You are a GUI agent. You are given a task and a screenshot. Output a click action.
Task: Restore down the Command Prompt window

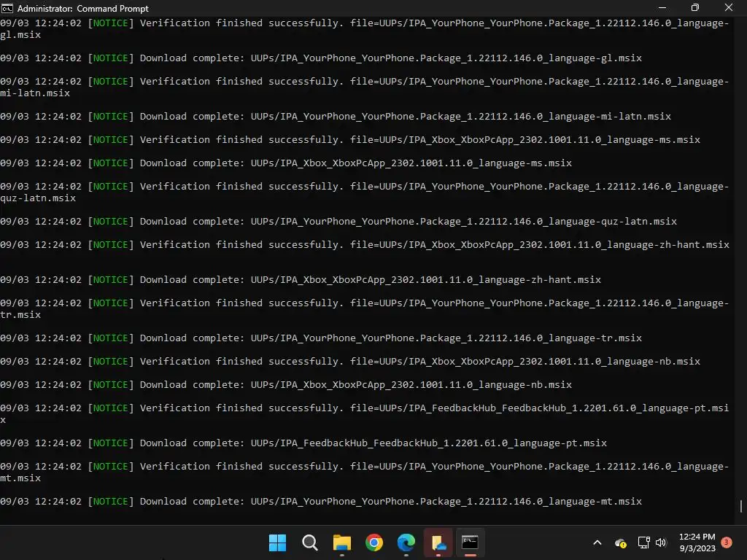click(695, 8)
